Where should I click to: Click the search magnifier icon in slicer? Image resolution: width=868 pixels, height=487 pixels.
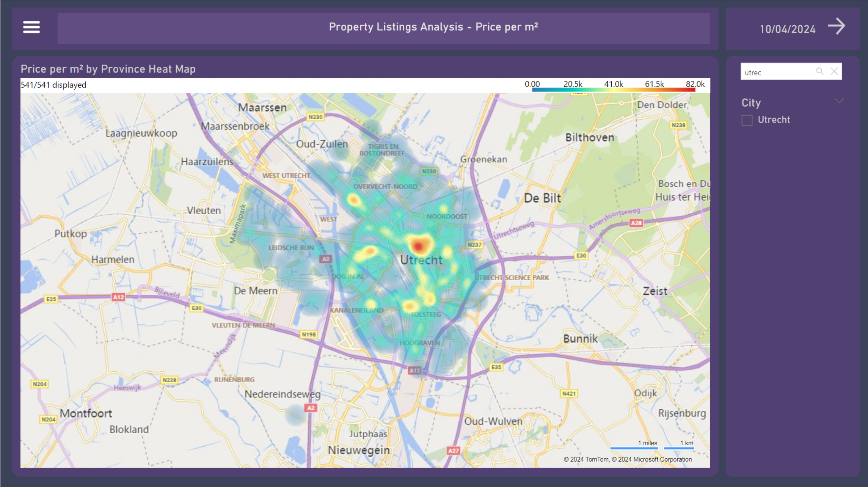point(820,71)
